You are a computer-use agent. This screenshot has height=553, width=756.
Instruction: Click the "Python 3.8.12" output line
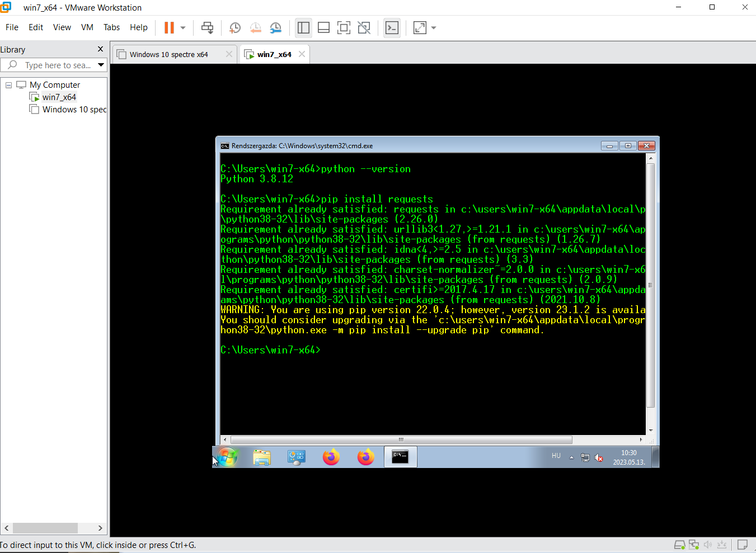(257, 179)
